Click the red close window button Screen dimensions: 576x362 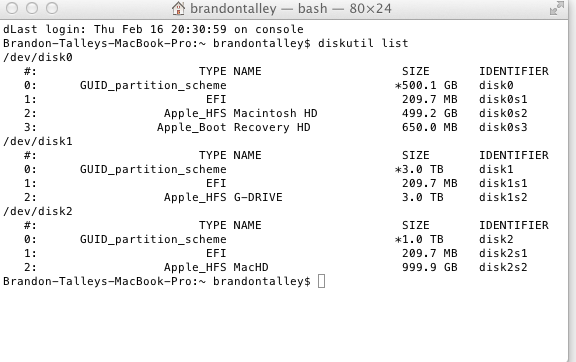pos(12,8)
